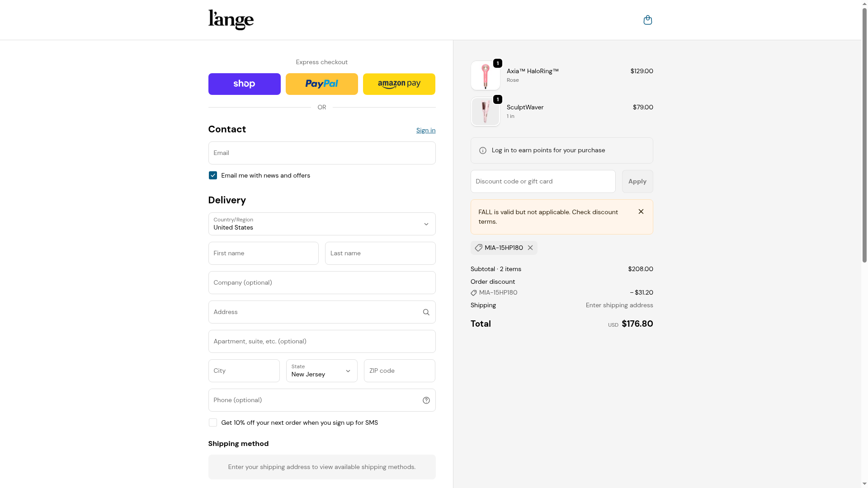Choose PayPal express checkout

click(321, 84)
